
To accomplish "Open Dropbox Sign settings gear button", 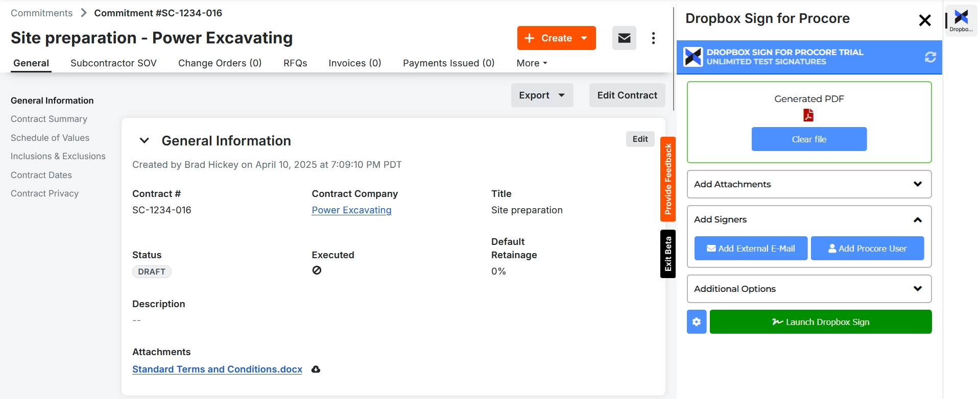I will click(x=697, y=322).
